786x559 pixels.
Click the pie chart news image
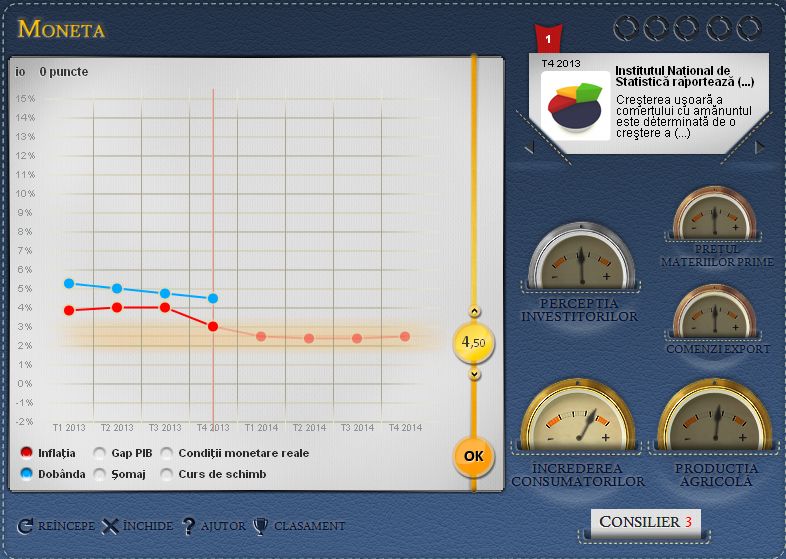click(575, 106)
